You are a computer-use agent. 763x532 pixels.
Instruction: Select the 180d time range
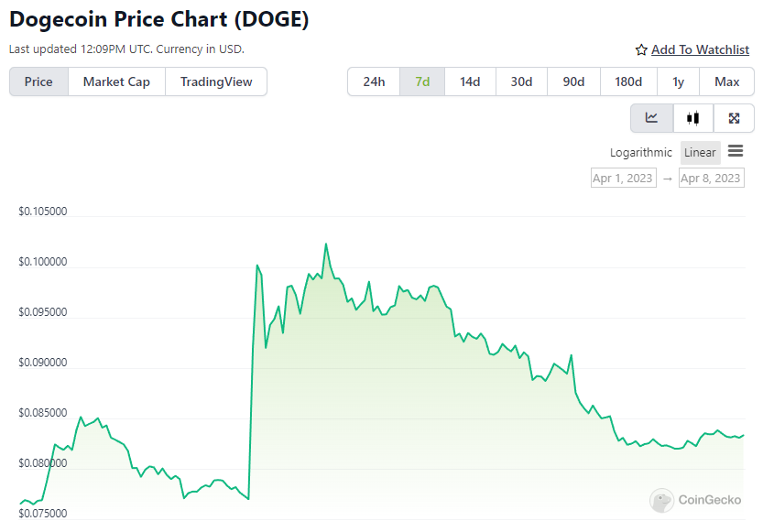click(628, 81)
